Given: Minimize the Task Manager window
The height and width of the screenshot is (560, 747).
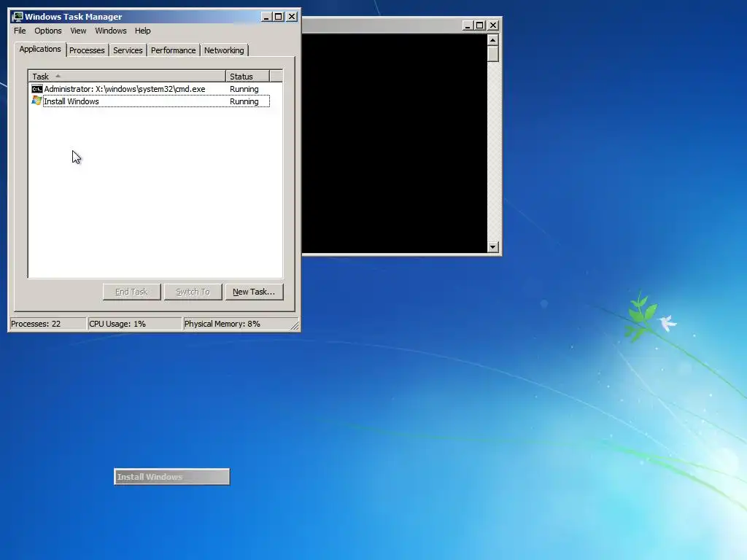Looking at the screenshot, I should [x=266, y=17].
